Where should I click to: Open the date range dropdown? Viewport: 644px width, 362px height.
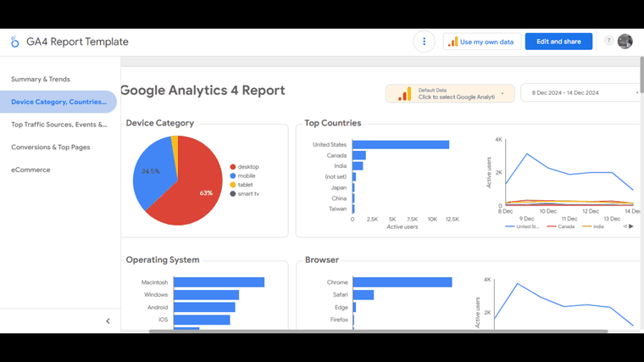click(x=580, y=93)
